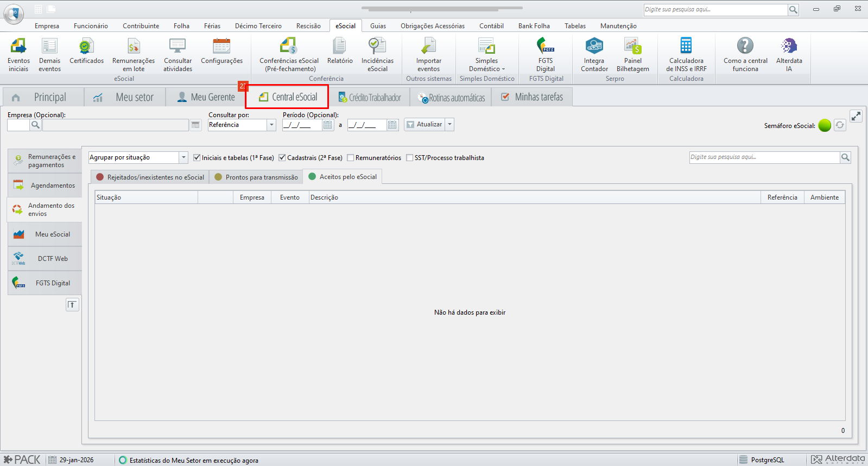This screenshot has width=868, height=466.
Task: Open the Minhas tarefas tab
Action: click(x=532, y=97)
